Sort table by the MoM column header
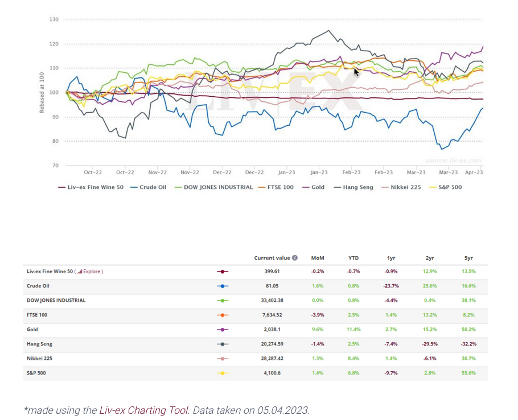The width and height of the screenshot is (518, 420). [318, 258]
